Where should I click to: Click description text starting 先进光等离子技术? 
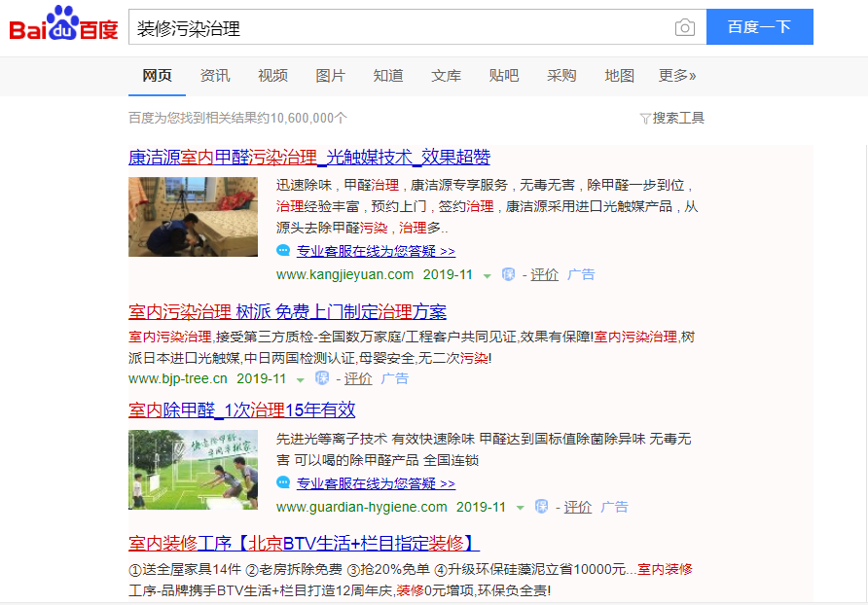pos(484,449)
